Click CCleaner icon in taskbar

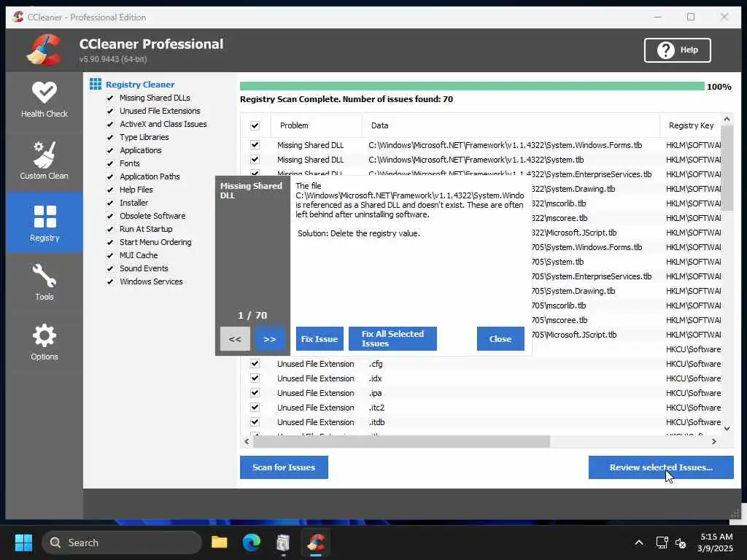315,542
